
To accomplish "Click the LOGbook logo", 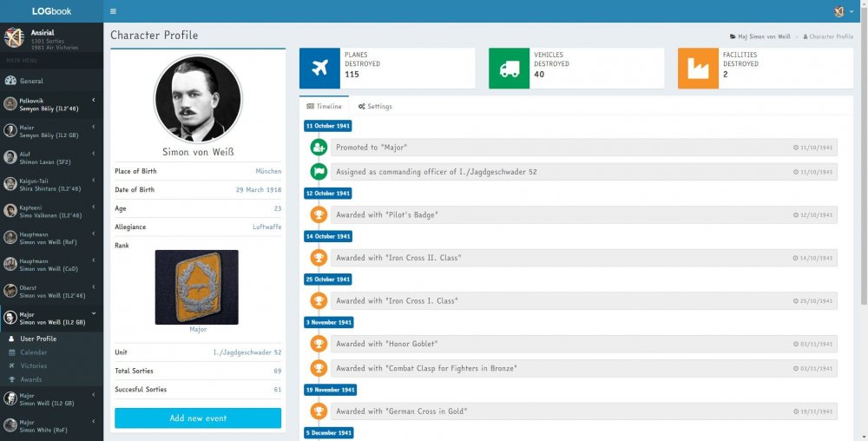I will tap(51, 11).
